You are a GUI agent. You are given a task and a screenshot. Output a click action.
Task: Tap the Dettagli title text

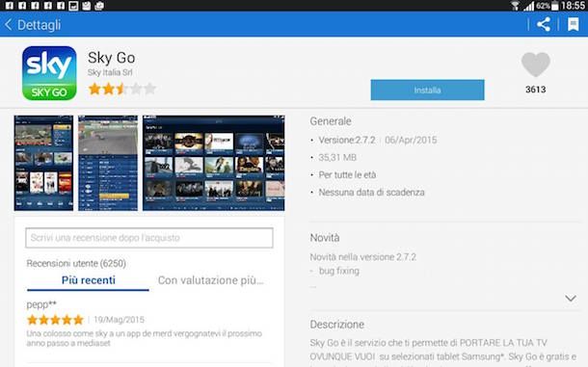(39, 25)
